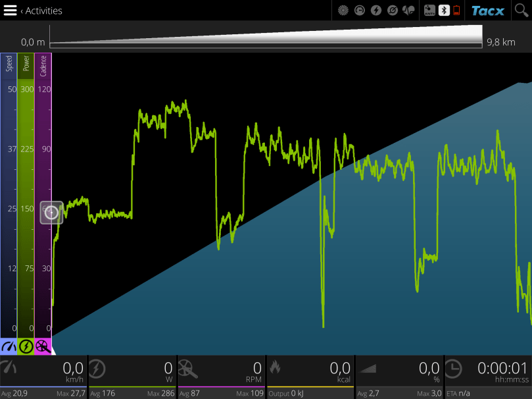Toggle the Speed graph in the chart
This screenshot has height=399, width=532.
click(9, 346)
